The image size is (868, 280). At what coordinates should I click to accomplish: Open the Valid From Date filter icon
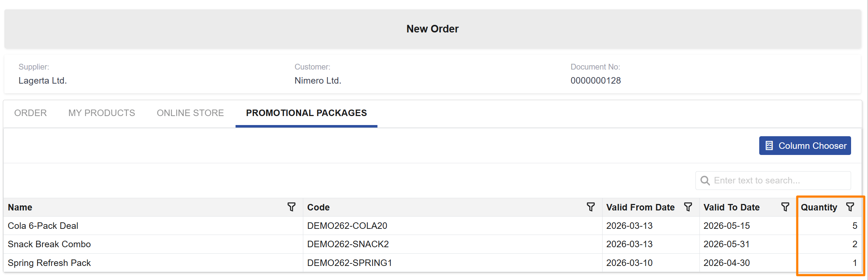click(688, 207)
